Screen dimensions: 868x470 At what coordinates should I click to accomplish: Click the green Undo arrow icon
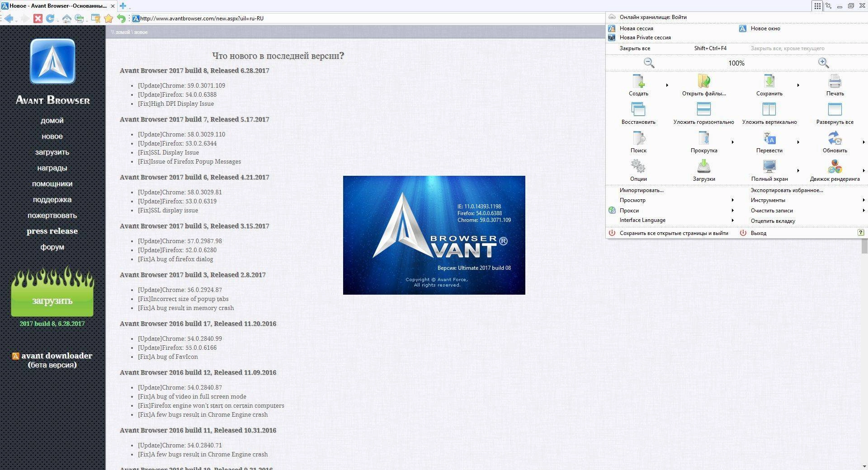tap(121, 19)
